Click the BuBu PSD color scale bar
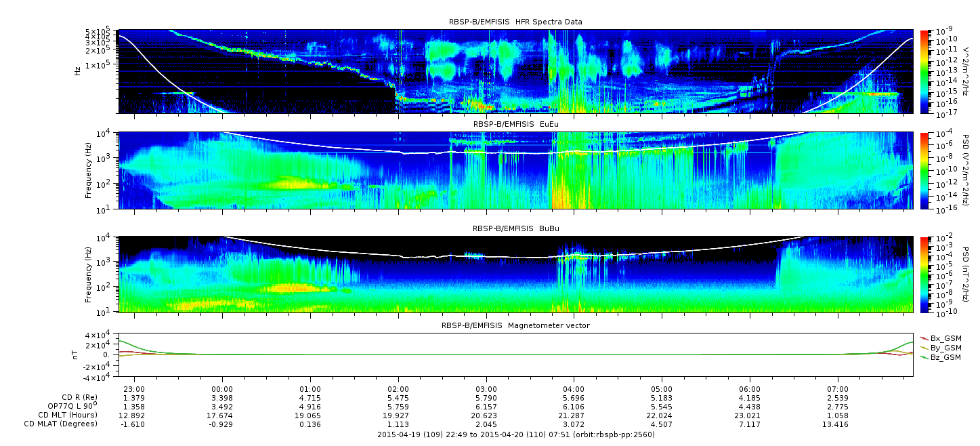 pyautogui.click(x=924, y=275)
